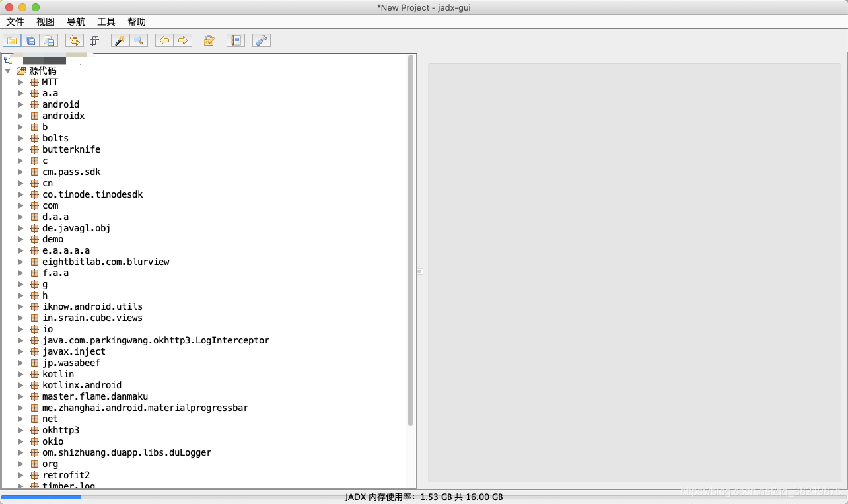
Task: Select the jp.wasabeef package label
Action: (x=71, y=363)
